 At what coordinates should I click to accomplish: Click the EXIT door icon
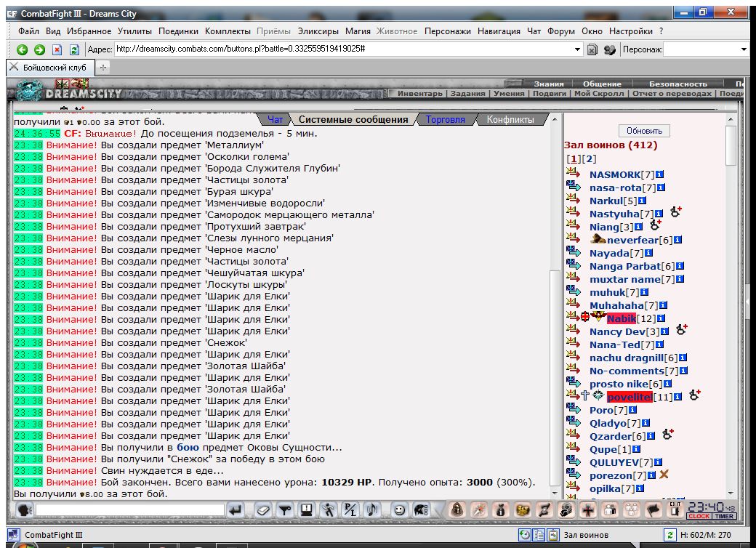675,509
